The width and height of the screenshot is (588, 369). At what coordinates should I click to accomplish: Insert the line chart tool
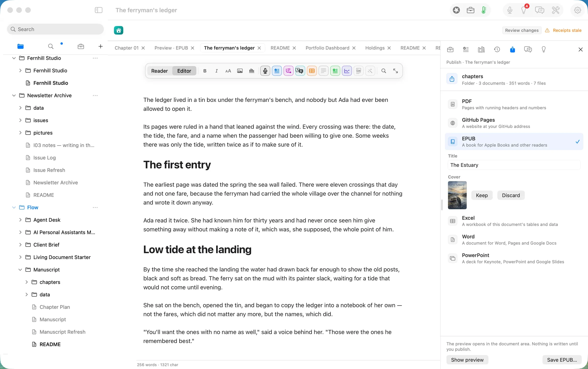click(347, 71)
